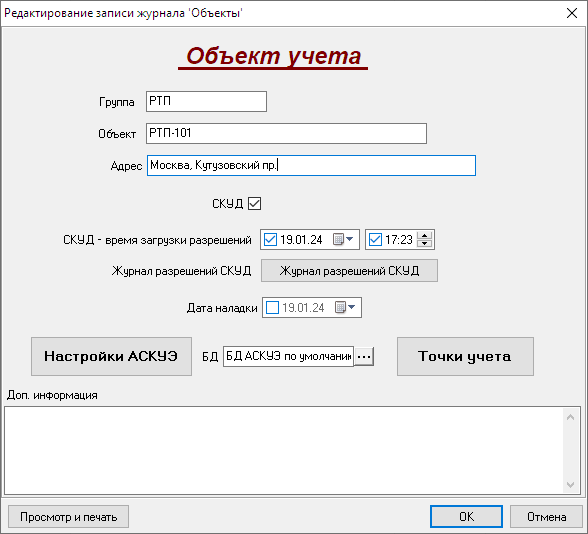Click Просмотр и печать button
This screenshot has width=588, height=534.
pyautogui.click(x=69, y=517)
